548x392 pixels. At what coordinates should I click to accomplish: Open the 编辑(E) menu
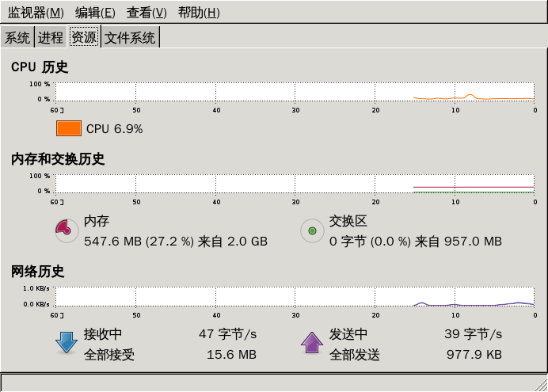95,13
